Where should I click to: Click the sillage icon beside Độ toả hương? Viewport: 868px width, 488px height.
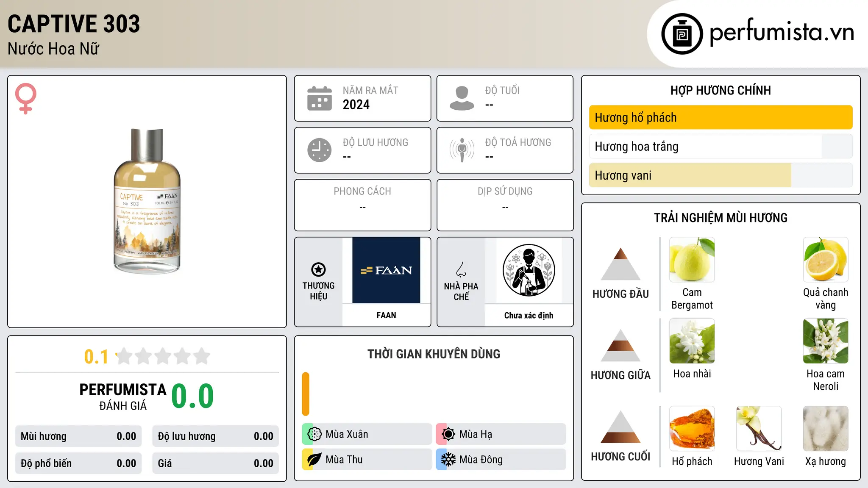[462, 150]
